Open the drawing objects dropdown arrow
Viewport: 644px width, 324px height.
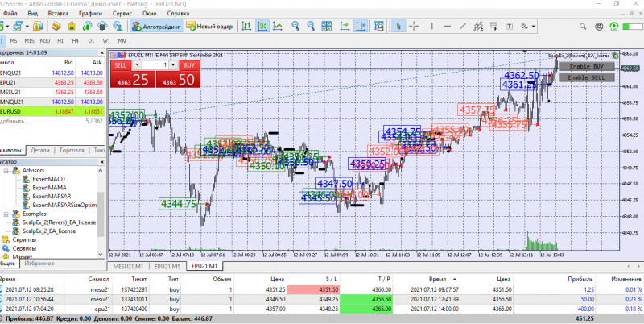(x=534, y=27)
